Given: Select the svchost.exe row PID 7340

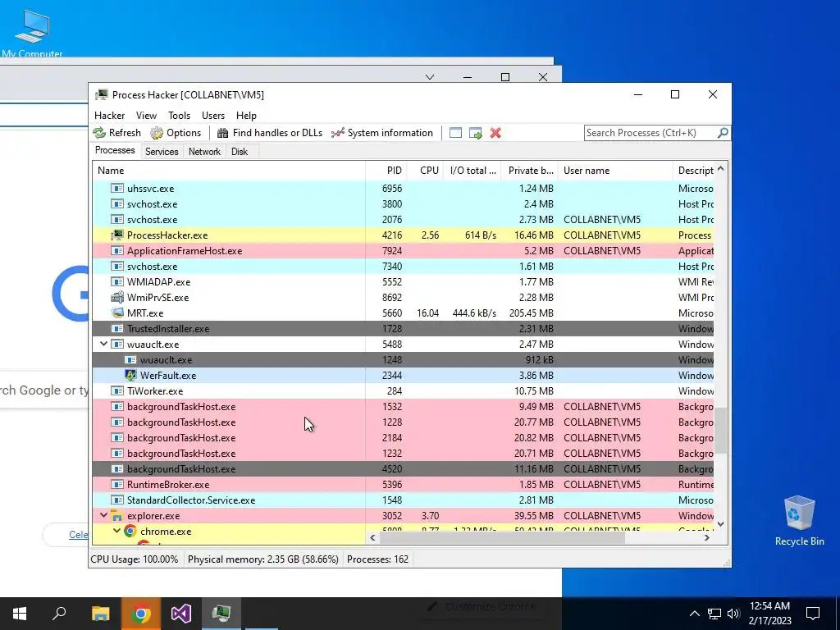Looking at the screenshot, I should 403,267.
